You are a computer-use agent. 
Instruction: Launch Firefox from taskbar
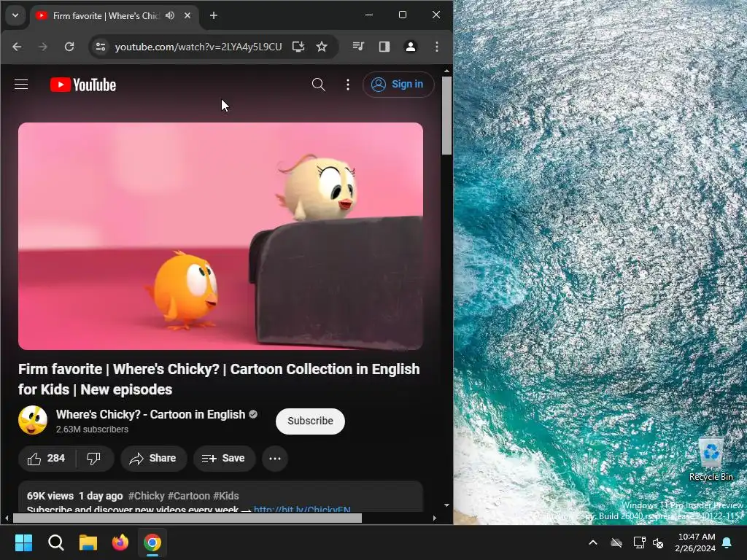[120, 542]
